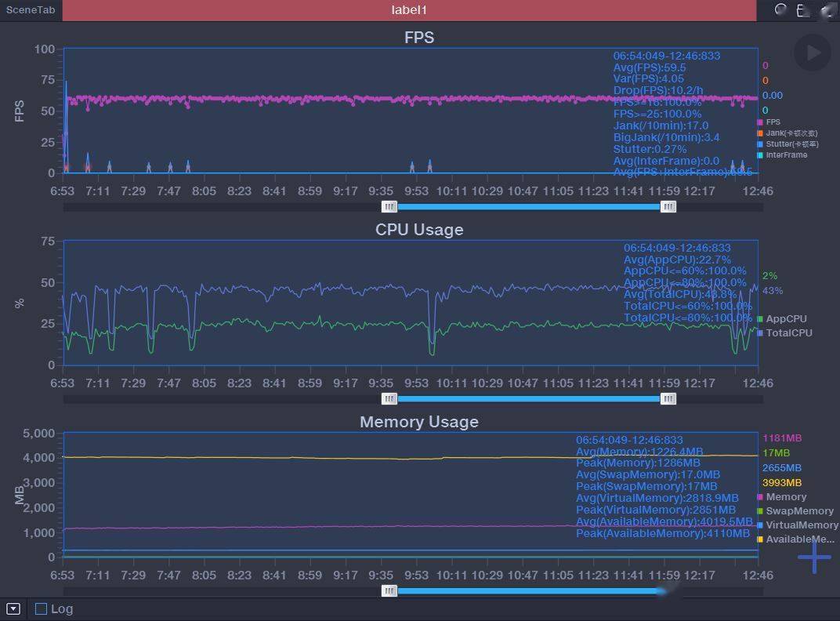Open the bottom-left dropdown arrow box
The image size is (840, 621).
[x=13, y=608]
